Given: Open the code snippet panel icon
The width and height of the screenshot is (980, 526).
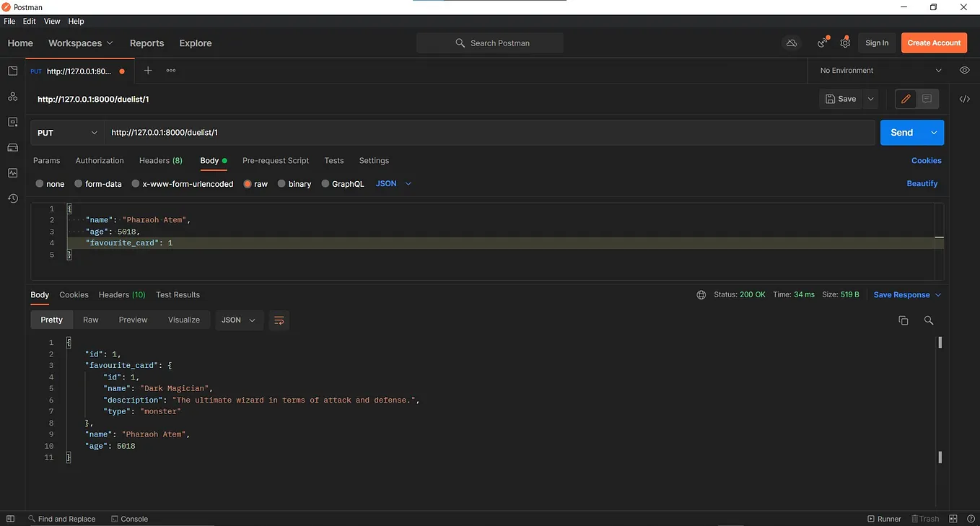Looking at the screenshot, I should click(965, 99).
